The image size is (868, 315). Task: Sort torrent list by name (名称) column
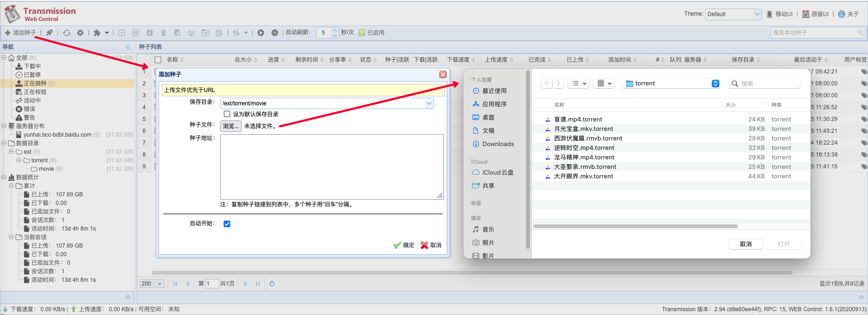coord(175,60)
